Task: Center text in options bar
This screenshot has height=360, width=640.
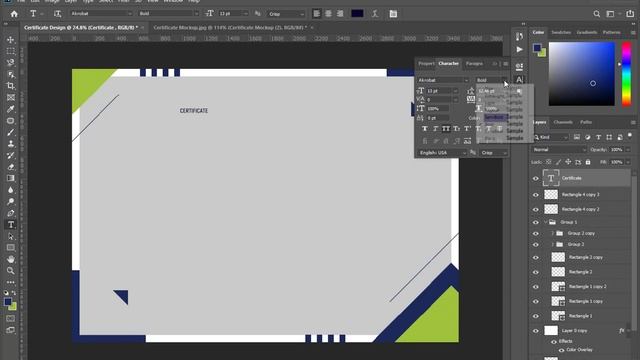Action: click(328, 14)
